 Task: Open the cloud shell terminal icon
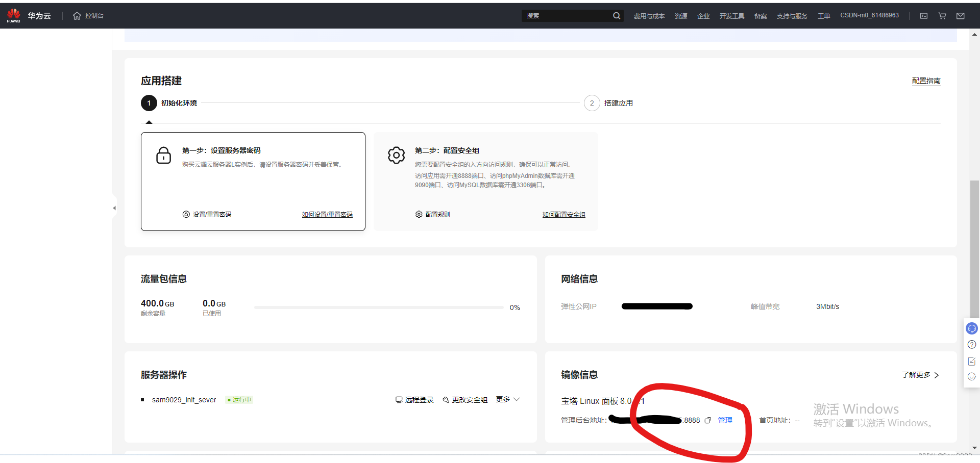(924, 16)
